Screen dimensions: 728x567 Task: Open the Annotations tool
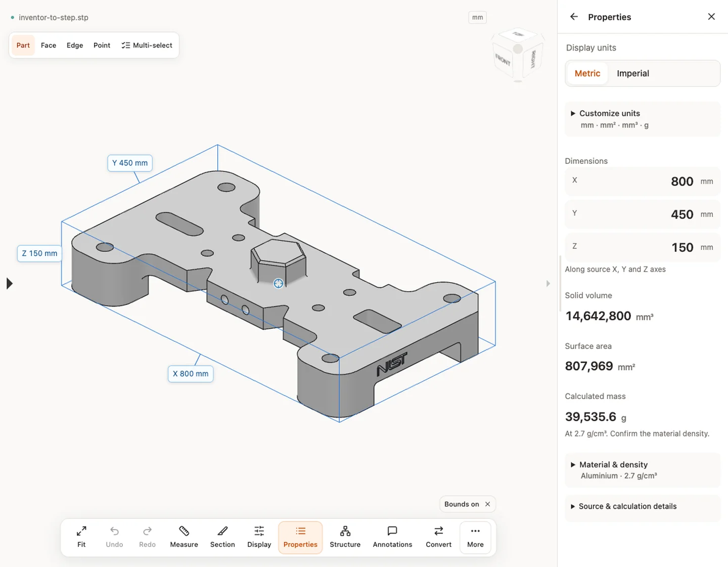[x=392, y=537]
